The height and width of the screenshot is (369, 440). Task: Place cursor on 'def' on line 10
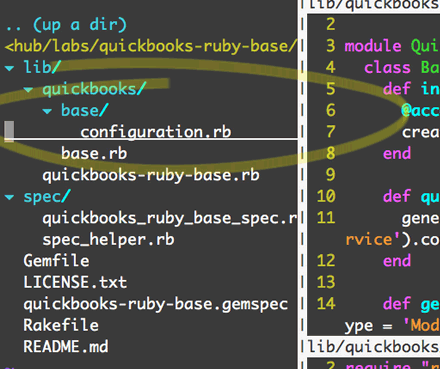coord(397,197)
